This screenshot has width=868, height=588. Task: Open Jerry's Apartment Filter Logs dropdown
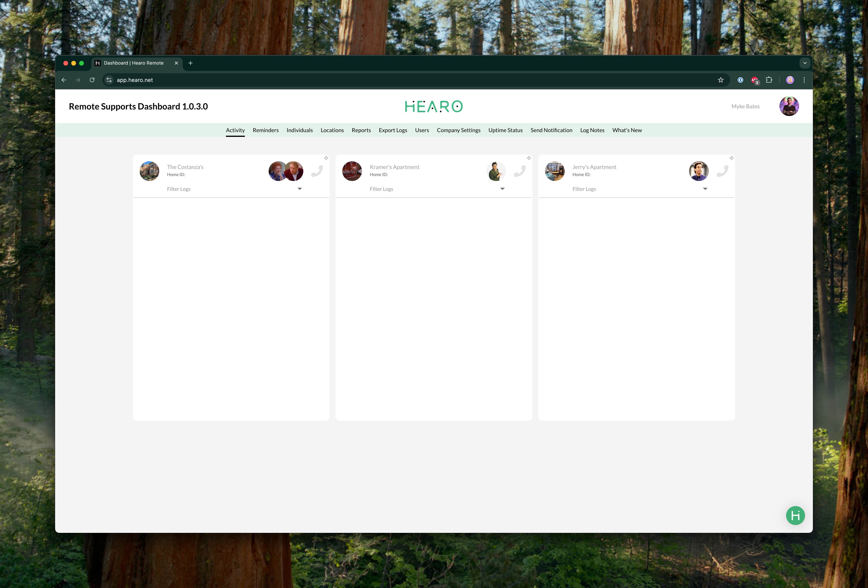(705, 189)
